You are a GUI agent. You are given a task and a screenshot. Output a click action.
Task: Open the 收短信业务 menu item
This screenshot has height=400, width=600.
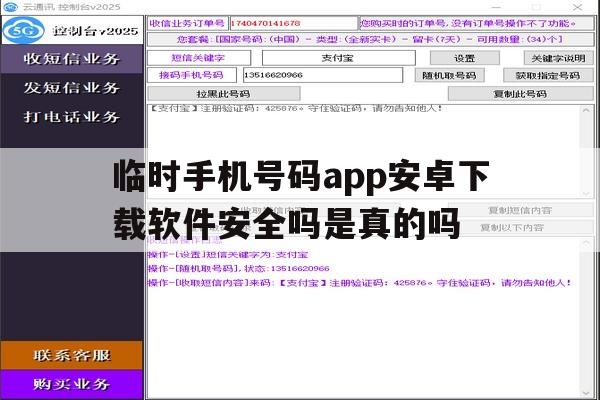[72, 59]
